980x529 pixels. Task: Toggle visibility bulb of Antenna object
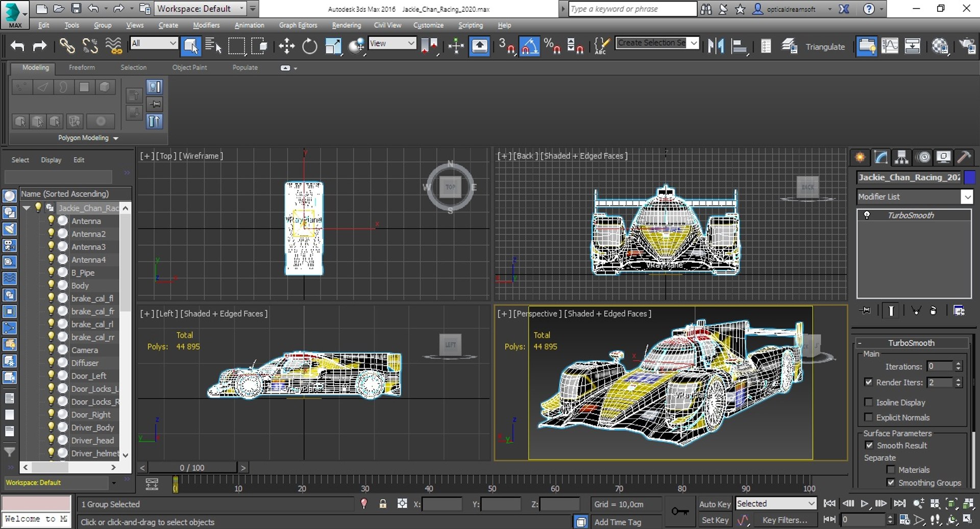click(51, 220)
